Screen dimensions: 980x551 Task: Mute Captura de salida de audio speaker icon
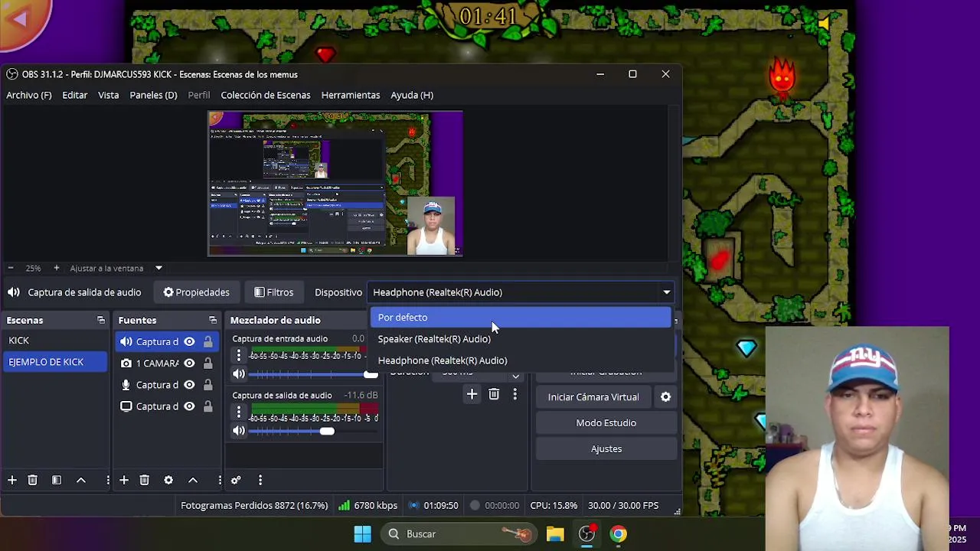coord(239,431)
